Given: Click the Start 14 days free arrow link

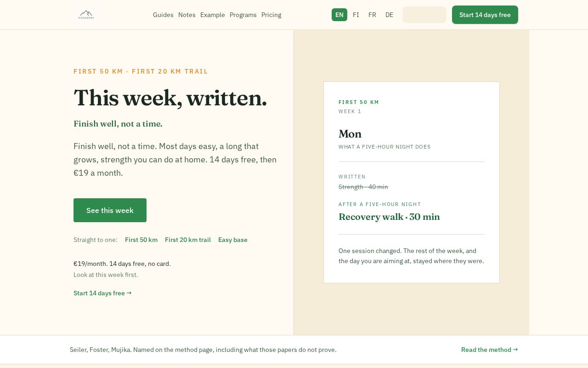Looking at the screenshot, I should [x=102, y=293].
